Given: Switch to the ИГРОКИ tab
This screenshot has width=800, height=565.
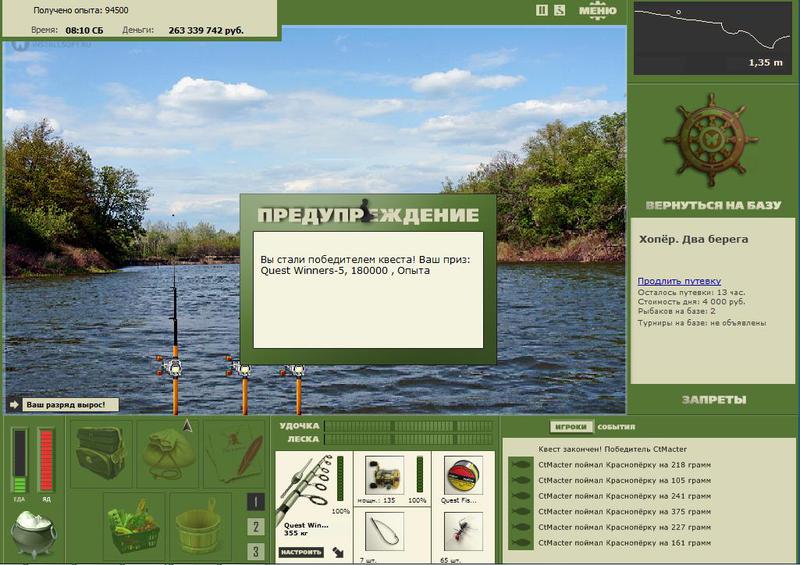Looking at the screenshot, I should point(571,427).
